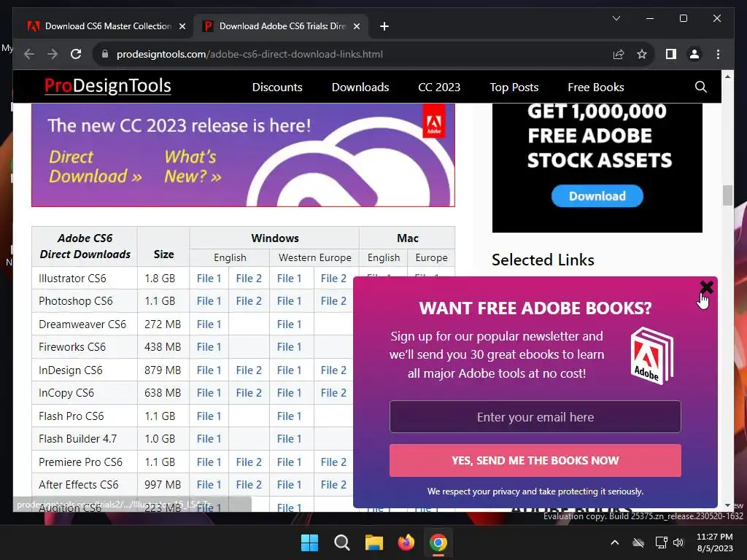
Task: Open File Explorer from taskbar
Action: pos(374,542)
